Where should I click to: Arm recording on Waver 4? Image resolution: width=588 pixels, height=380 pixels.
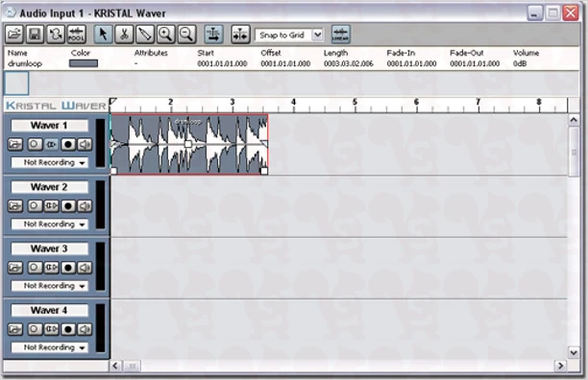coord(68,329)
